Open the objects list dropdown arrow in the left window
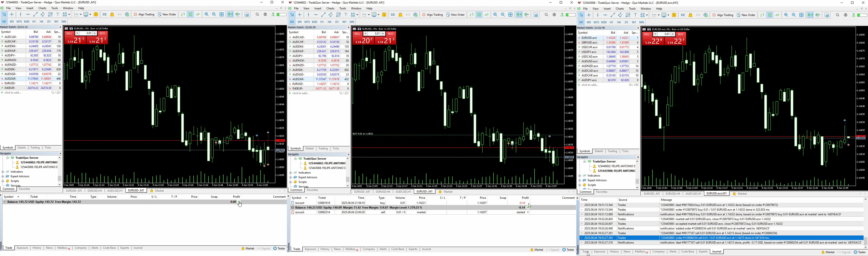Viewport: 868px width, 256px height. pos(69,14)
